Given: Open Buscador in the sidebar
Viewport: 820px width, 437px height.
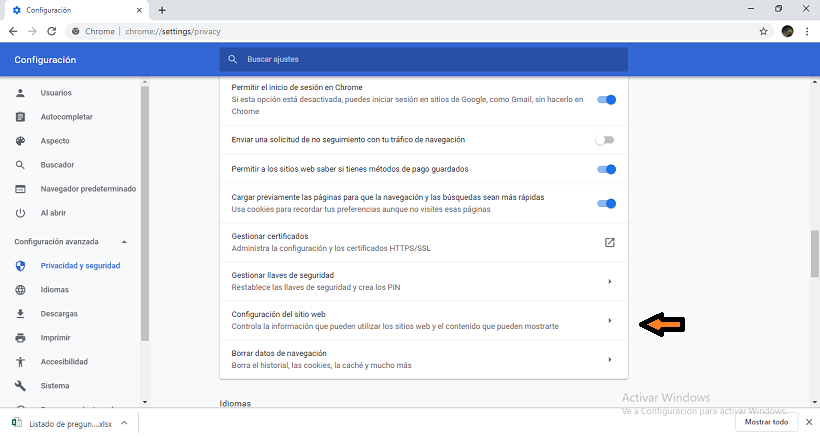Looking at the screenshot, I should tap(57, 165).
